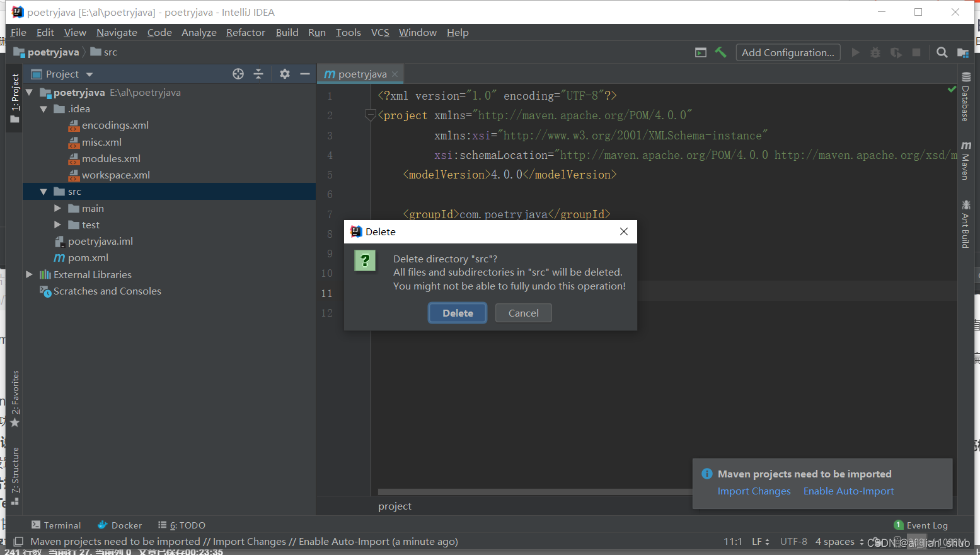The width and height of the screenshot is (980, 555).
Task: Expand the main folder
Action: 57,208
